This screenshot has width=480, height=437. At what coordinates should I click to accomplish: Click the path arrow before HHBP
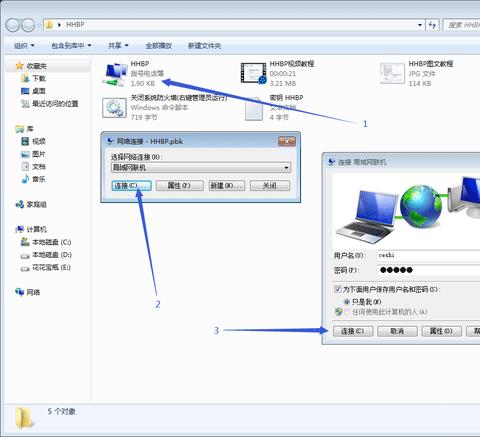point(60,25)
